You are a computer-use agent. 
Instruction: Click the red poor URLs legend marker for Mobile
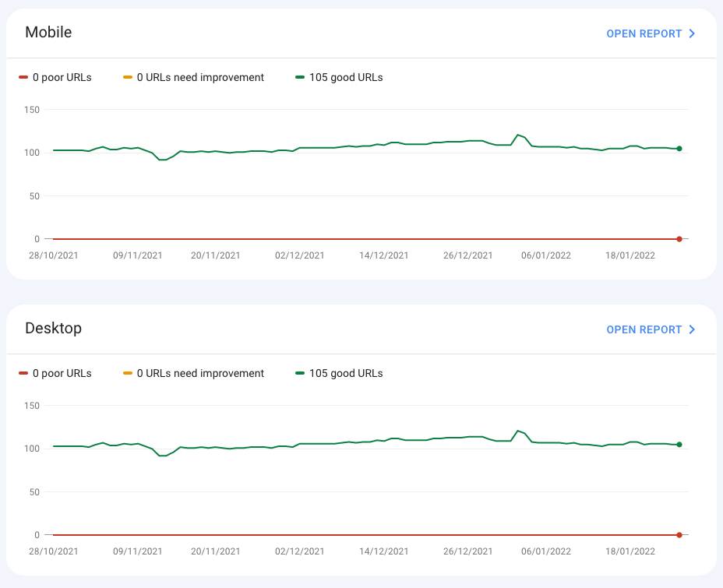pyautogui.click(x=23, y=77)
